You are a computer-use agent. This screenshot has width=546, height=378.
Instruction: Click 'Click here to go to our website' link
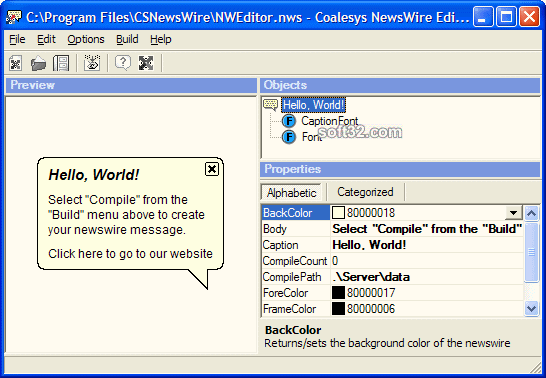(130, 254)
